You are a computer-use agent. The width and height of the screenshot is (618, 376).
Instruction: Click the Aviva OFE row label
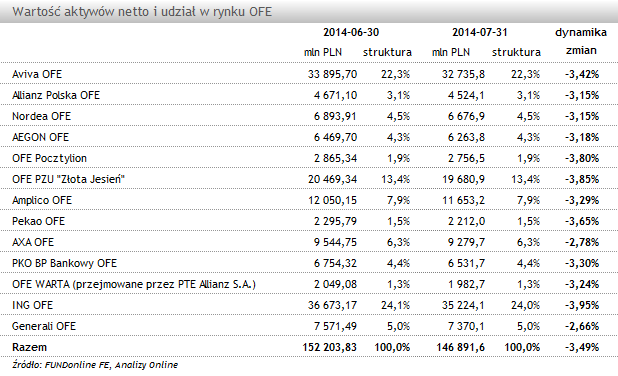pyautogui.click(x=37, y=74)
